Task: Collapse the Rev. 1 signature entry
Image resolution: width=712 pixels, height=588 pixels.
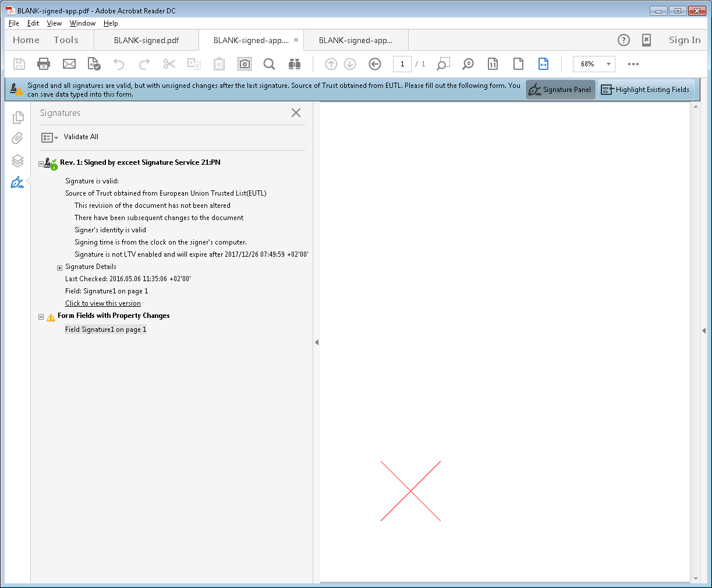Action: click(x=41, y=162)
